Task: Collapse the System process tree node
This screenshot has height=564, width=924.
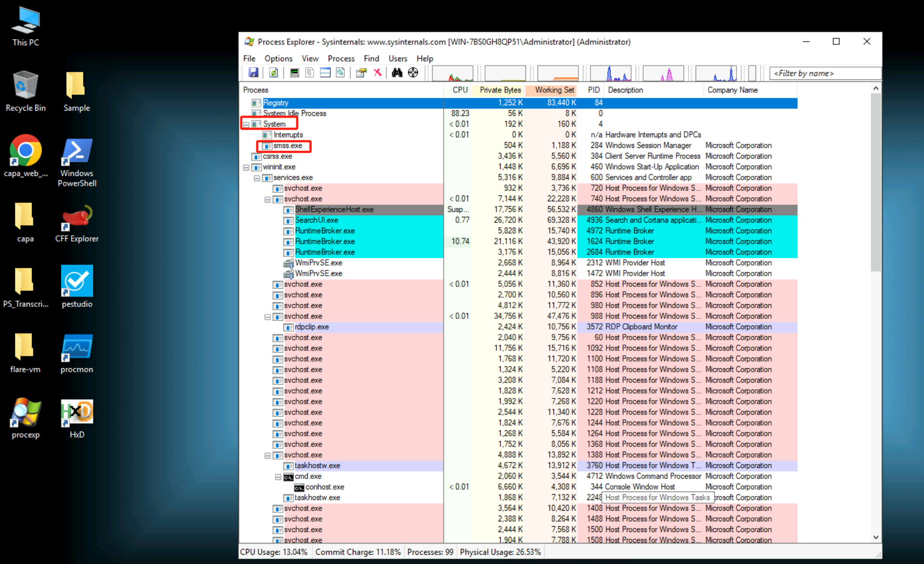Action: (x=246, y=124)
